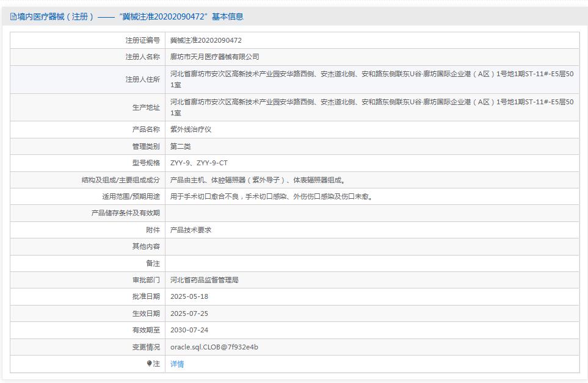Screen dimensions: 588x383
Task: Select the 生产地址 row label
Action: point(142,107)
